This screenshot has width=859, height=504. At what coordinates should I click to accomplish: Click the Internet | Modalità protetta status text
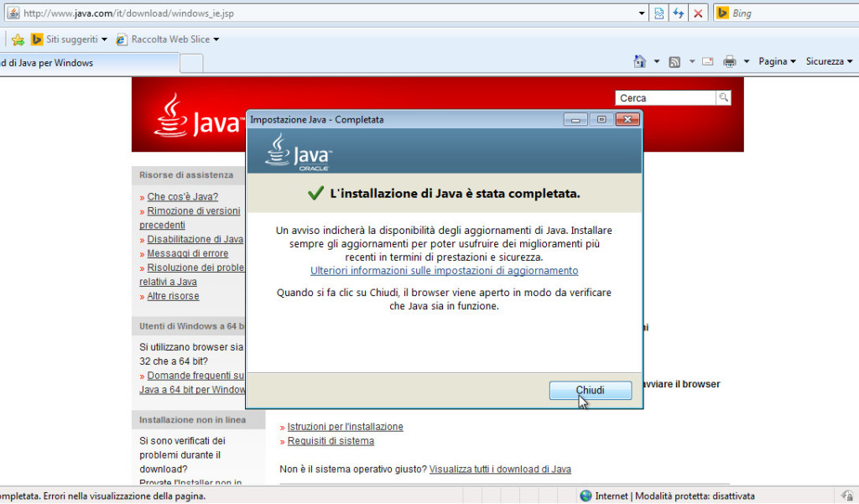pos(674,496)
